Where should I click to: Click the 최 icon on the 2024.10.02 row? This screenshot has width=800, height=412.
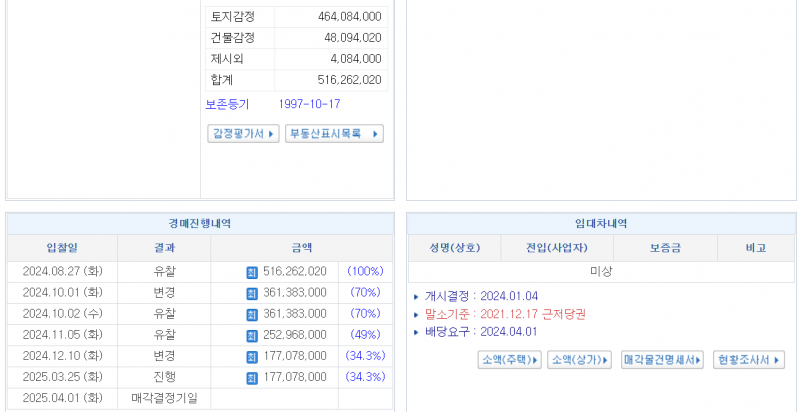coord(251,314)
